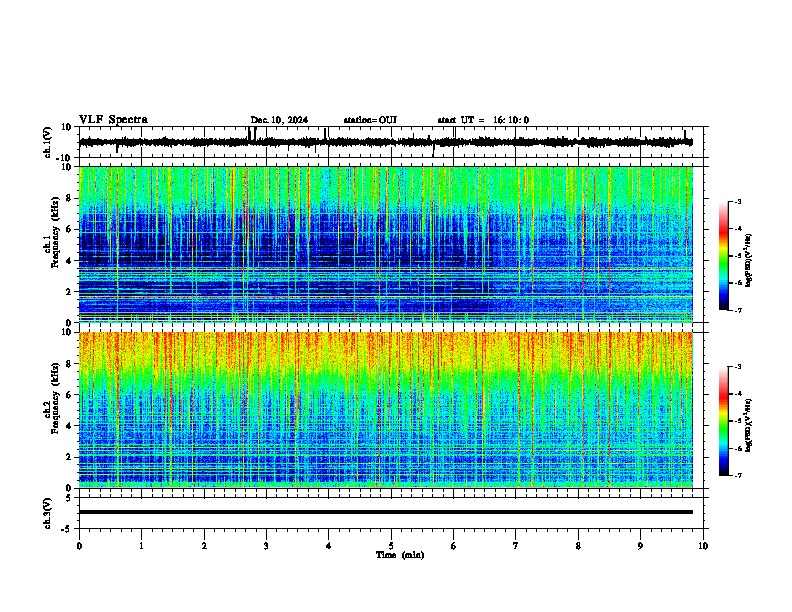Click the "station=OUI" header text
The width and height of the screenshot is (792, 612).
pos(370,120)
